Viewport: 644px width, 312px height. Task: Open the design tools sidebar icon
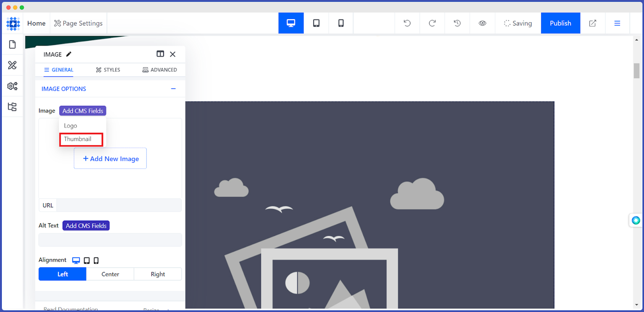coord(12,65)
